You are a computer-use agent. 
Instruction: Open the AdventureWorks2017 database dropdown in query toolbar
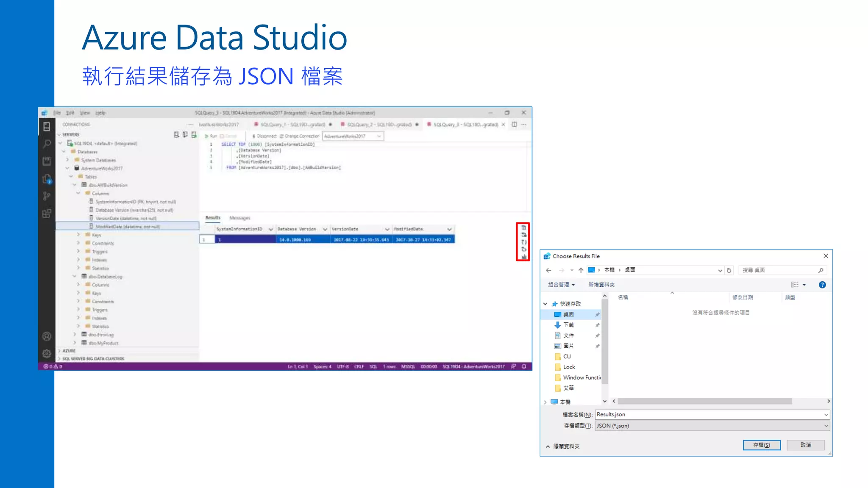click(353, 136)
